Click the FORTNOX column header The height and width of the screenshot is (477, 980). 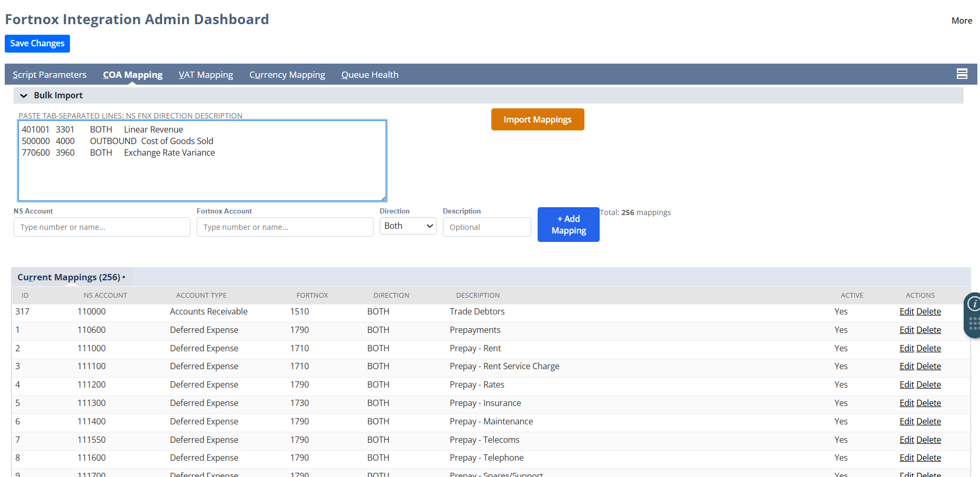click(x=312, y=295)
